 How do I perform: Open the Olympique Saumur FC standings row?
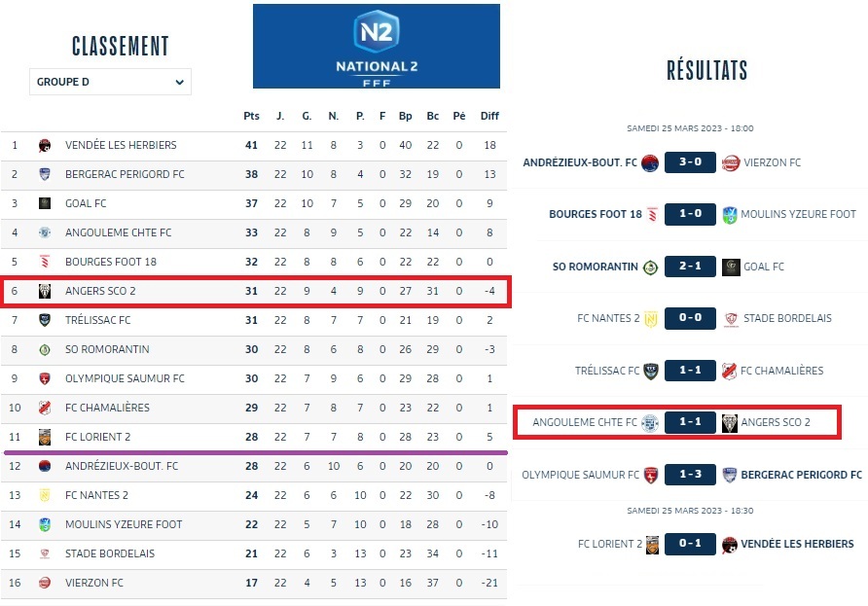point(125,378)
